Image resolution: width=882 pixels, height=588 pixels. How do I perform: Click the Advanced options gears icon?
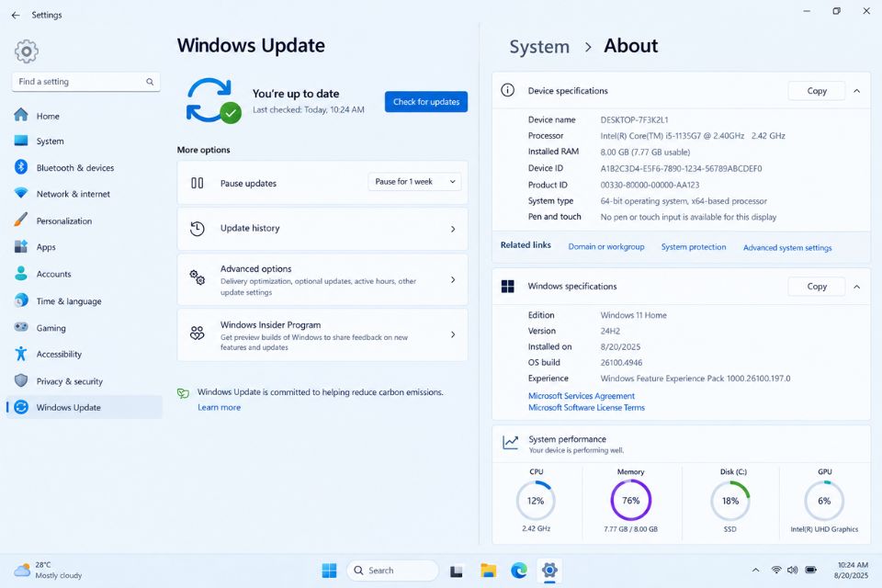click(x=197, y=277)
